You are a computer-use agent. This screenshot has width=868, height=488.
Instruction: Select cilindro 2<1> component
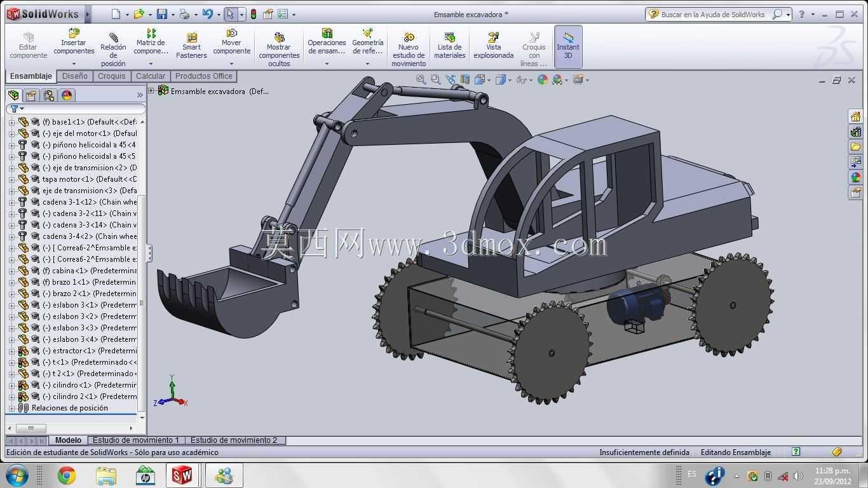[90, 396]
